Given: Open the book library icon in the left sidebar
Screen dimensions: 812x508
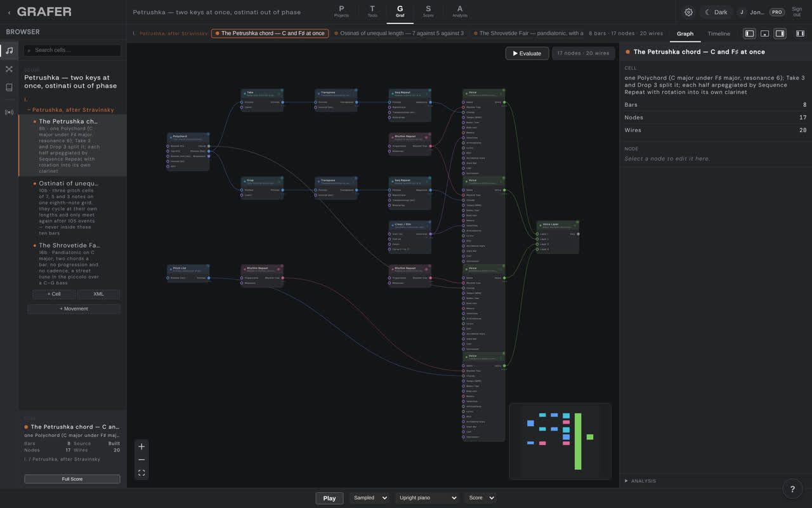Looking at the screenshot, I should pyautogui.click(x=9, y=88).
